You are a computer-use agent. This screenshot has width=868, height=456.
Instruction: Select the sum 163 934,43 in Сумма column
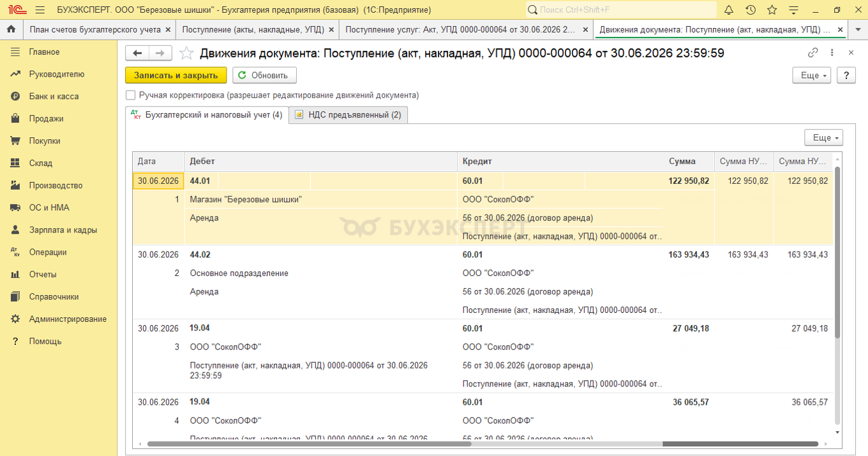(689, 255)
